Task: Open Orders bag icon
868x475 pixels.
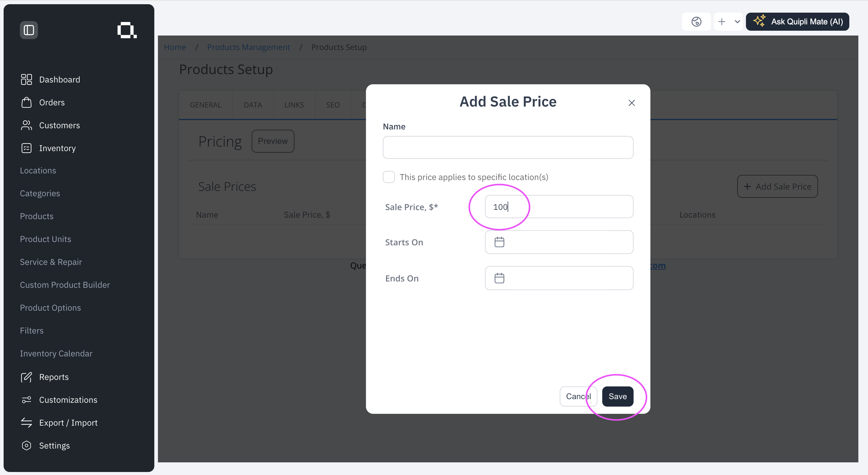Action: click(x=26, y=102)
